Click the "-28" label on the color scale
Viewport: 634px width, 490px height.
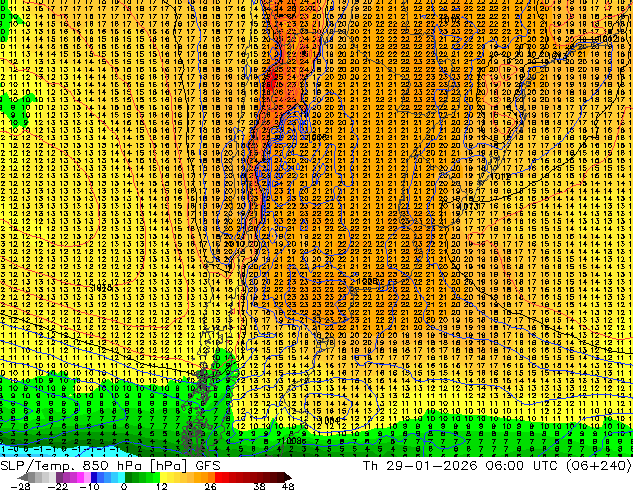[x=20, y=486]
